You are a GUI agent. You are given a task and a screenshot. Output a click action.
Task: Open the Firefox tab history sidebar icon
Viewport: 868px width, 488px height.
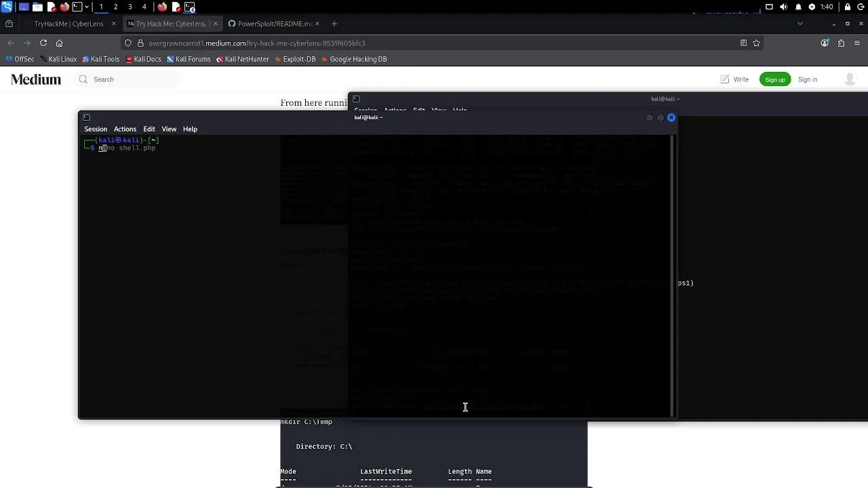[9, 24]
